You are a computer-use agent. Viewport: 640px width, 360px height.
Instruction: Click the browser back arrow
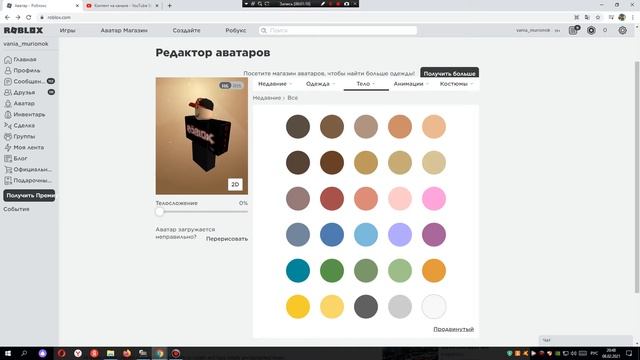[x=7, y=18]
